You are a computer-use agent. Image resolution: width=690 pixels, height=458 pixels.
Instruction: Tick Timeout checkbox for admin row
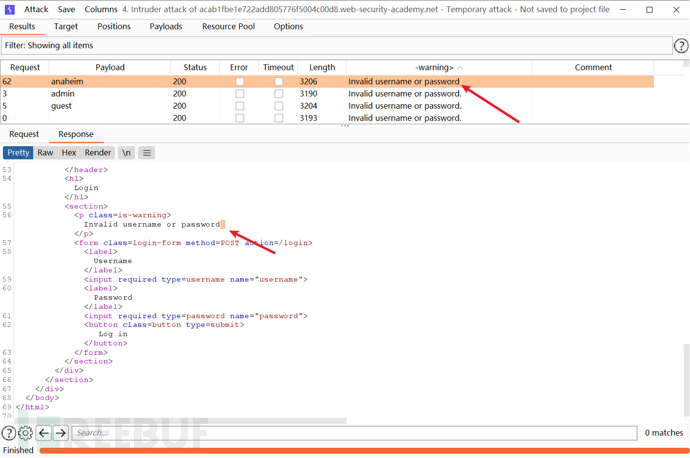point(278,94)
